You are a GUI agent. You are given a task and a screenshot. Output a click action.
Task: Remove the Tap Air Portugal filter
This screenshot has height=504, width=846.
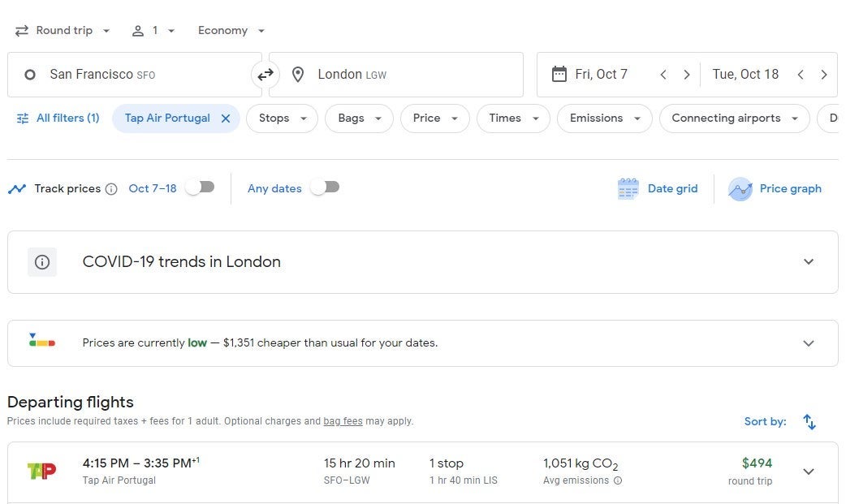[x=226, y=118]
